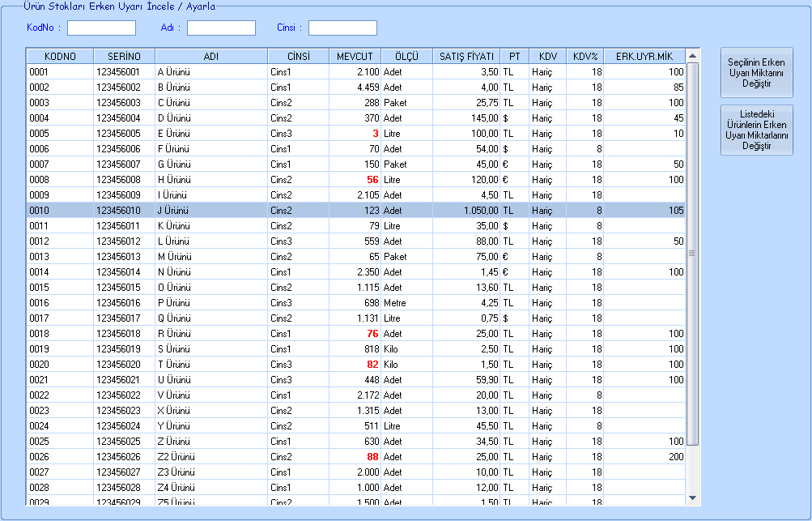Select code 0025 for Z Ürünü
This screenshot has height=521, width=812.
40,442
